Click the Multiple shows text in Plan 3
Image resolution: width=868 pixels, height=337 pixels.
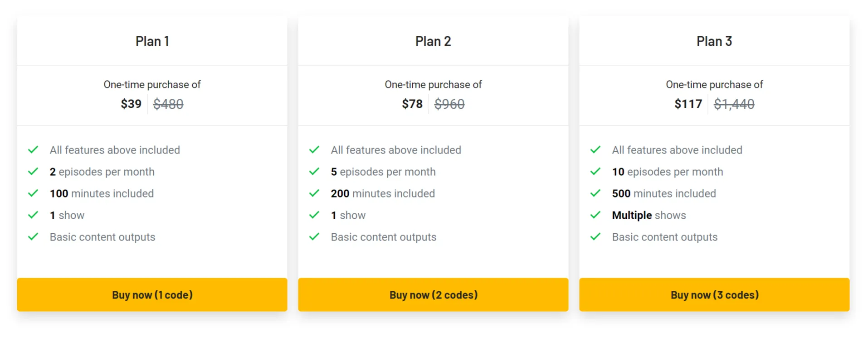649,215
